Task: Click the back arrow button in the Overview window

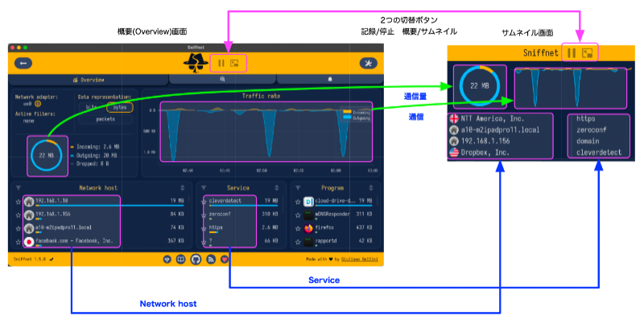Action: coord(23,64)
